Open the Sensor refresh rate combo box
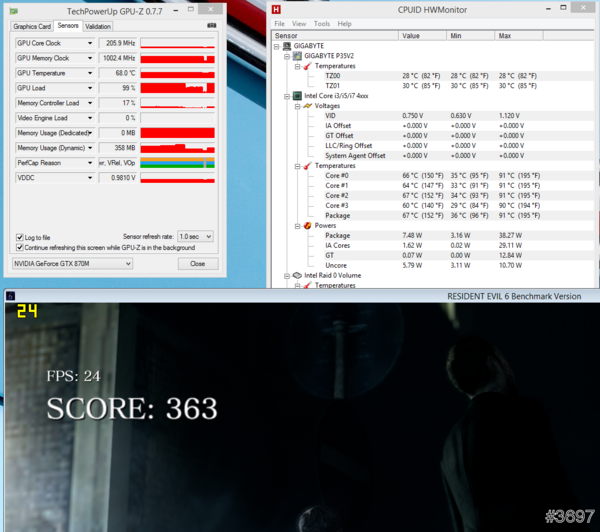The height and width of the screenshot is (532, 600). coord(196,237)
